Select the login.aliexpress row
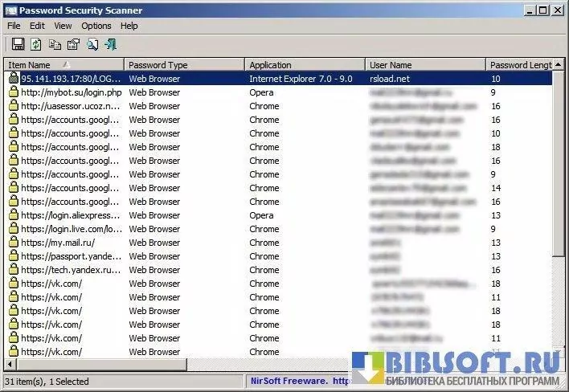This screenshot has height=392, width=569. (71, 215)
